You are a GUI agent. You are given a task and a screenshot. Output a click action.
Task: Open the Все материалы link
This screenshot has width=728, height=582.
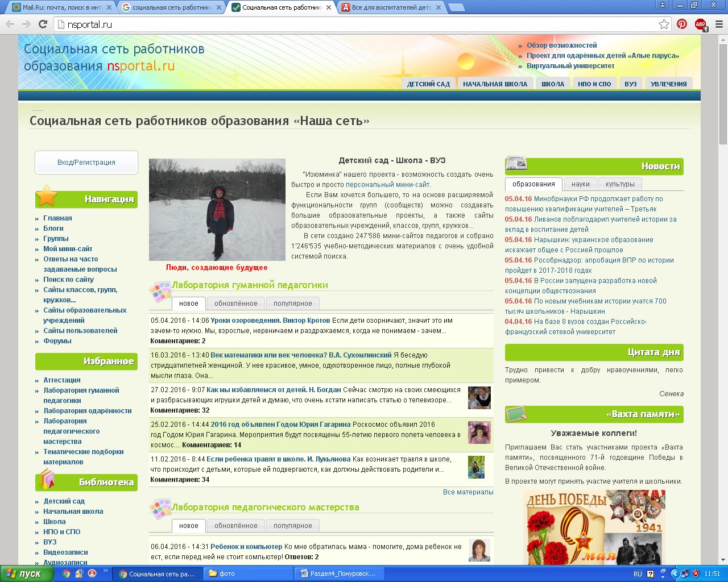tap(468, 492)
